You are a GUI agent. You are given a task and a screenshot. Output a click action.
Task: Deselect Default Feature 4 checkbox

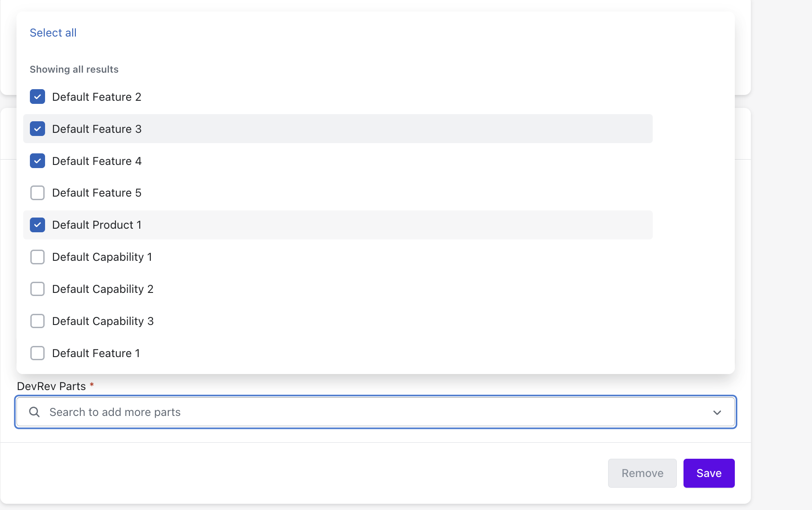point(37,161)
